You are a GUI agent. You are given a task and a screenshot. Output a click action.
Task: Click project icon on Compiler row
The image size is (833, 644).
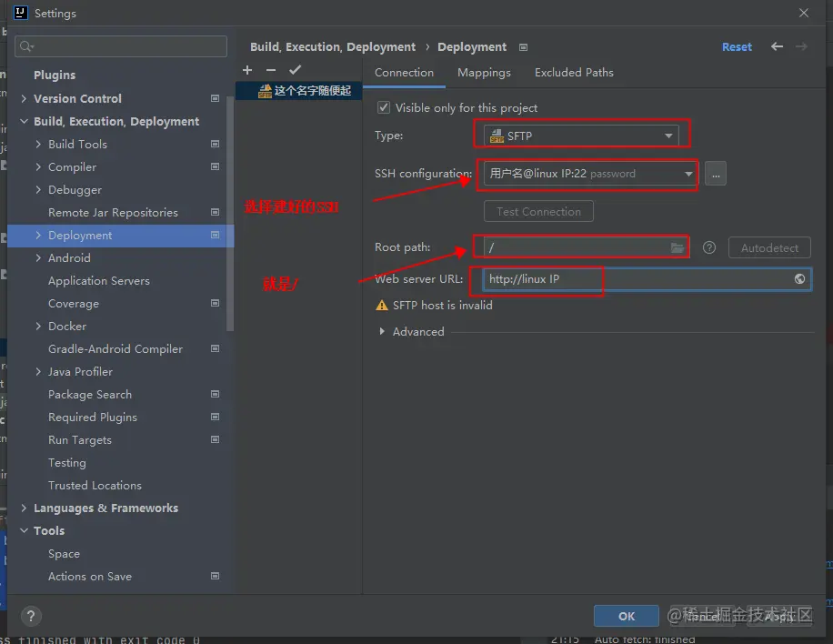click(216, 166)
